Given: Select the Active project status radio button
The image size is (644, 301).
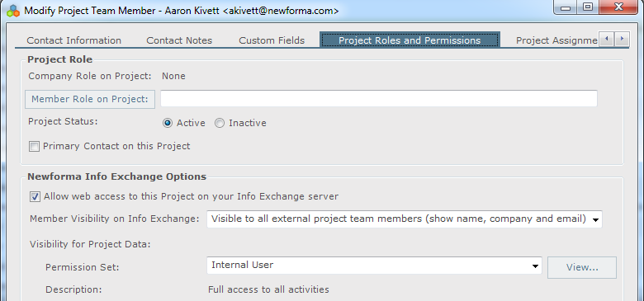Looking at the screenshot, I should [168, 123].
